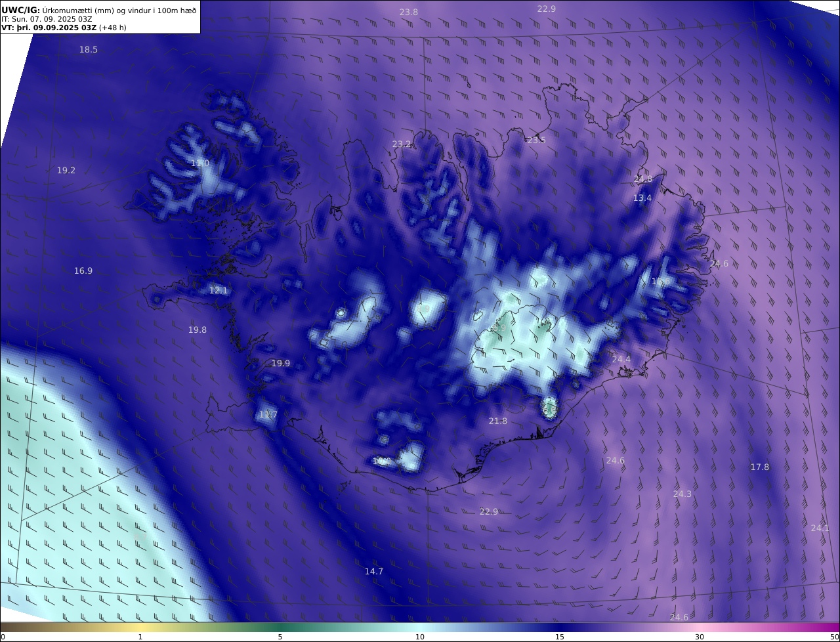840x642 pixels.
Task: Click the 17.8 value label on the map
Action: pos(760,467)
